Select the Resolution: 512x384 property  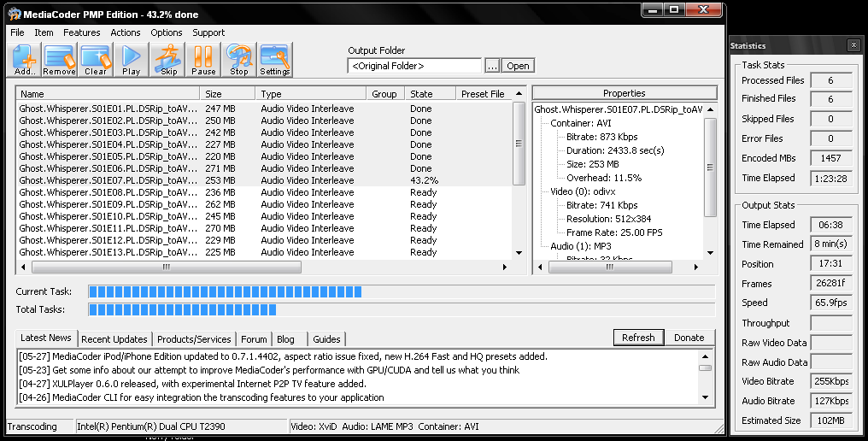pos(608,219)
